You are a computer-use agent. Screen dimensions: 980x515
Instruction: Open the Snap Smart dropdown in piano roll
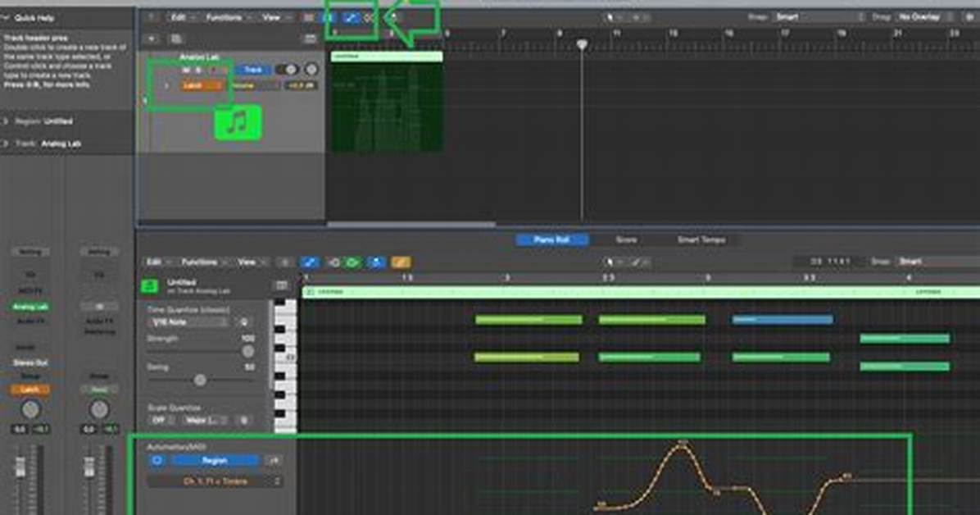point(938,262)
